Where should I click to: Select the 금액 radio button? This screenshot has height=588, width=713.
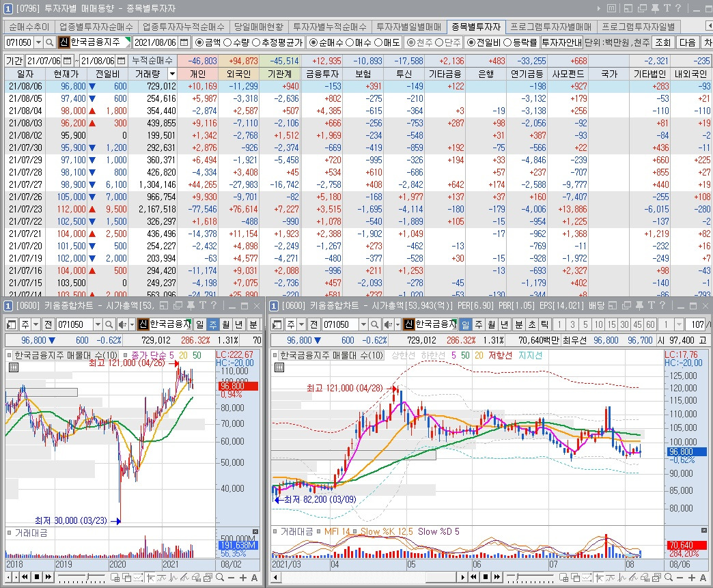point(199,42)
